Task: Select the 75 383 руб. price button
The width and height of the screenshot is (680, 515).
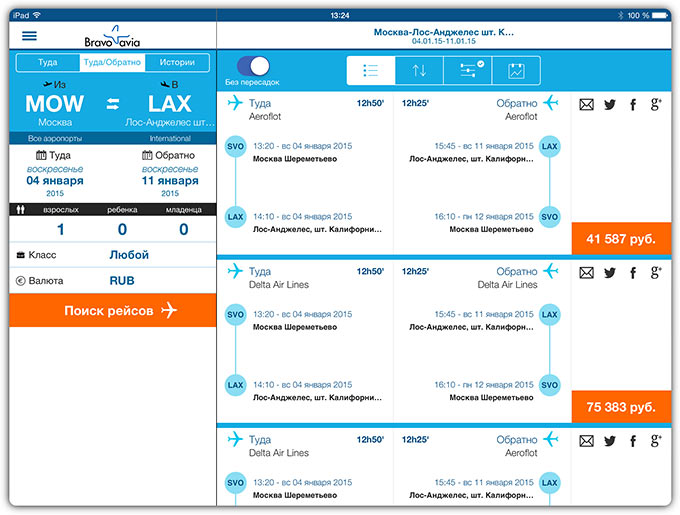Action: click(x=621, y=407)
